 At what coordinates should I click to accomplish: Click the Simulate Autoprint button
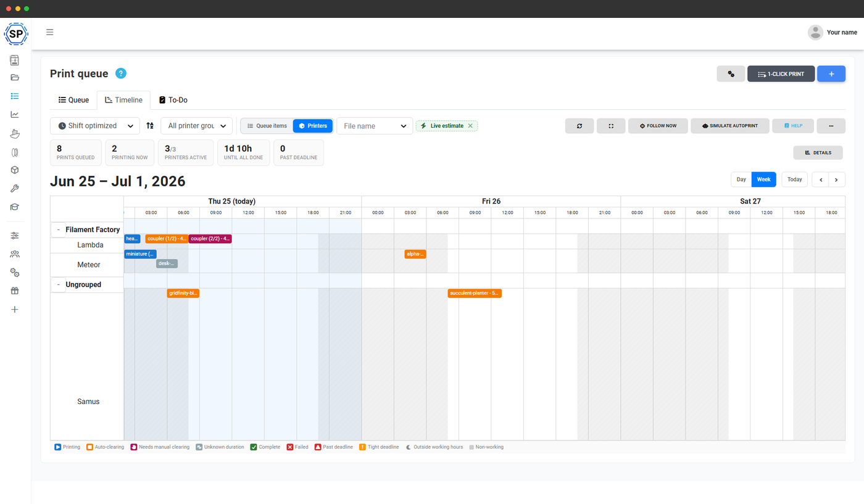tap(730, 126)
